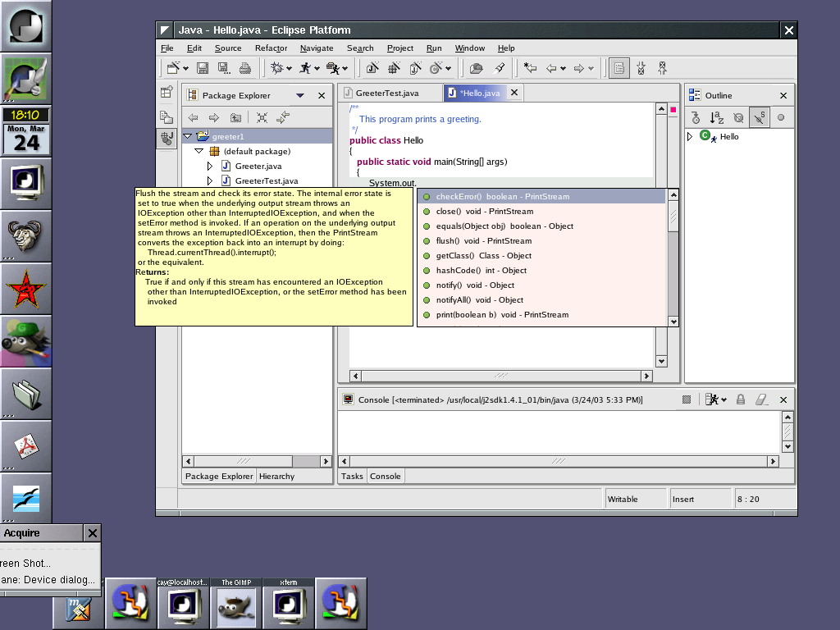
Task: Open Type via the toolbar icon
Action: (x=475, y=68)
